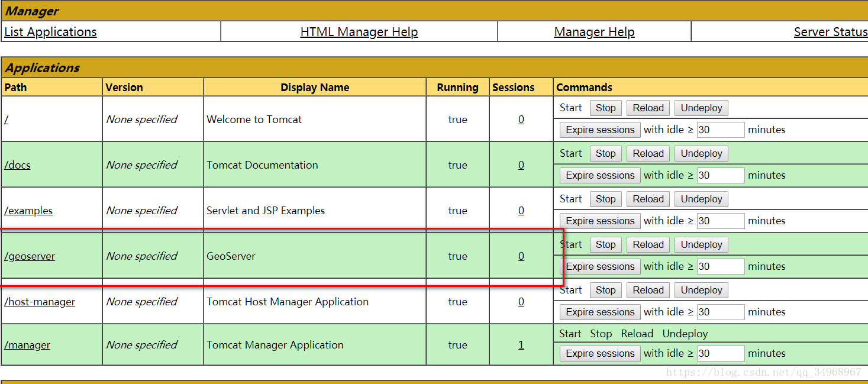Screen dimensions: 868x384
Task: Stop the /docs application
Action: click(x=606, y=153)
